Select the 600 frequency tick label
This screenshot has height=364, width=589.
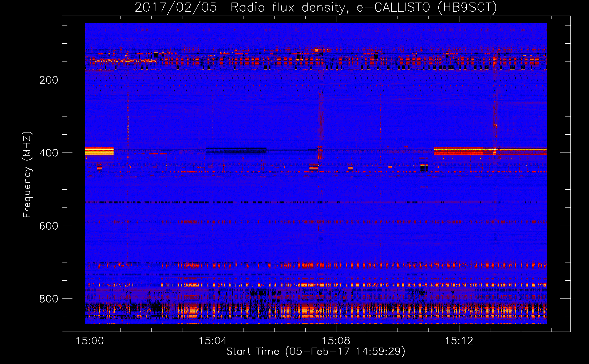coord(49,226)
